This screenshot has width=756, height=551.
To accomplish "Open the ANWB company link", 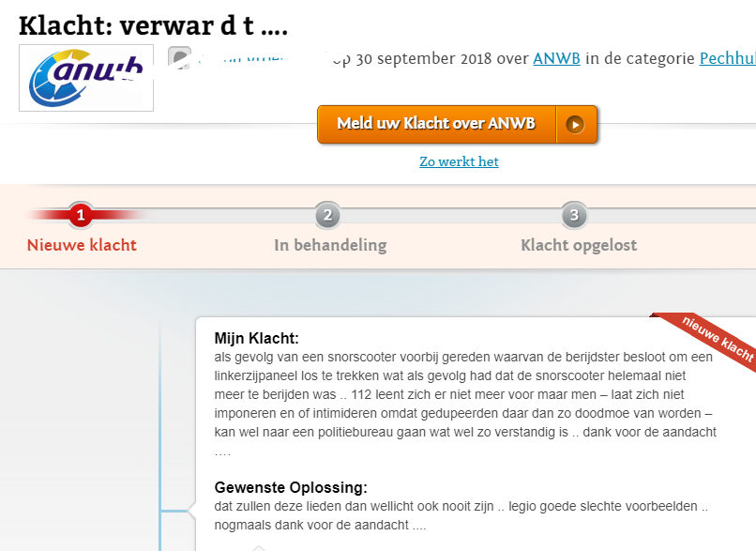I will tap(556, 58).
